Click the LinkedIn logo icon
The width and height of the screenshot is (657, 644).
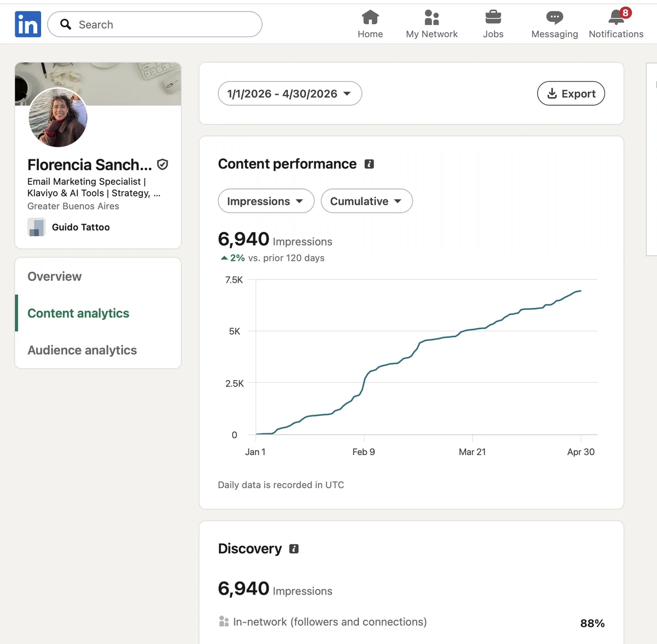(28, 24)
